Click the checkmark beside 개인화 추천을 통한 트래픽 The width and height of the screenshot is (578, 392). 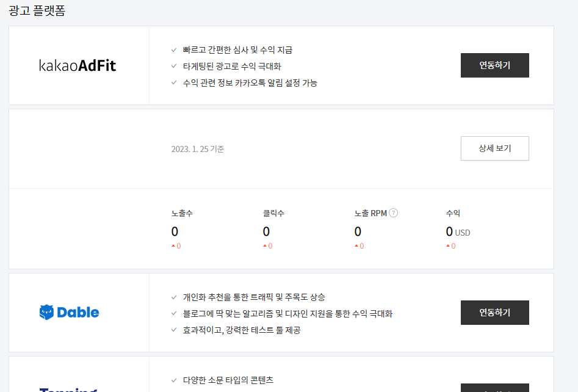point(174,297)
